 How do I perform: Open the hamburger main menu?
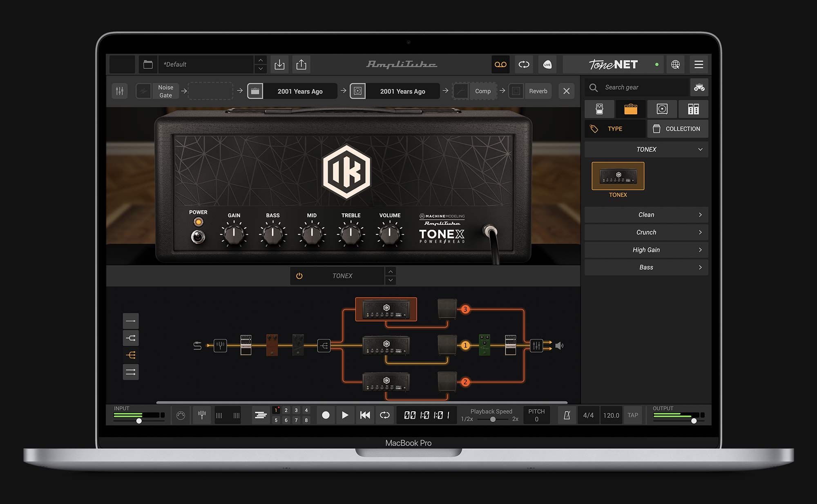(699, 64)
